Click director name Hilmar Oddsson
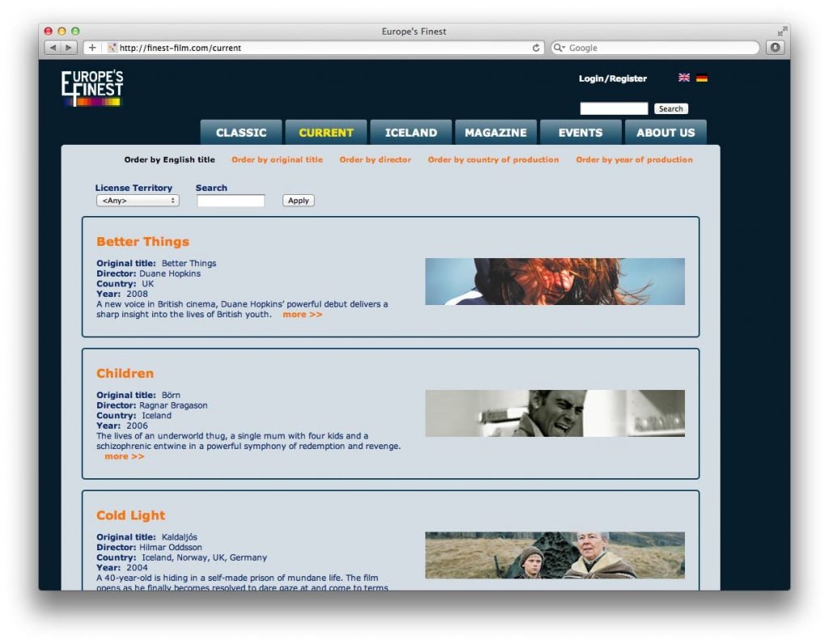829x644 pixels. point(171,548)
